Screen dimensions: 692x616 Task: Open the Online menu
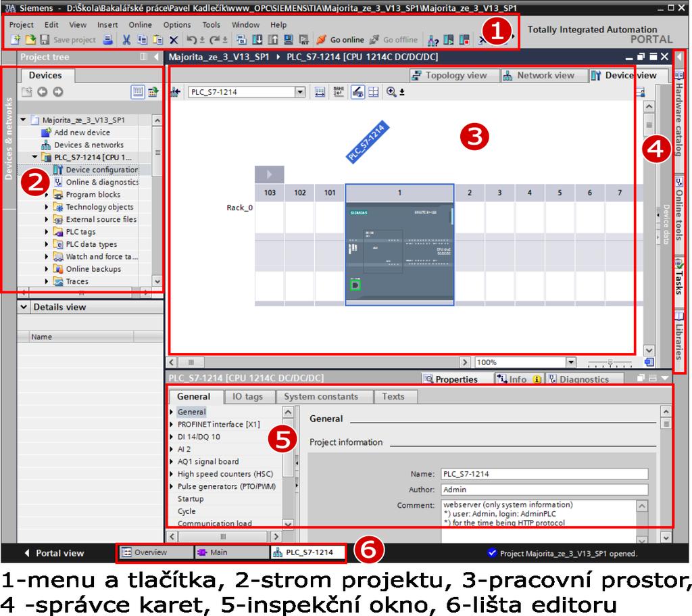(x=140, y=25)
